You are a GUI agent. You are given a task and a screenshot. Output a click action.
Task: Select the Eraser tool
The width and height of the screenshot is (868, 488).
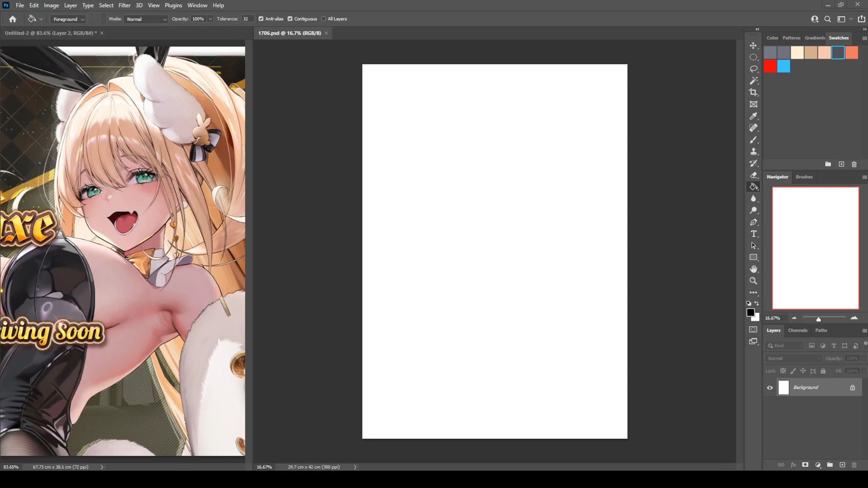753,175
